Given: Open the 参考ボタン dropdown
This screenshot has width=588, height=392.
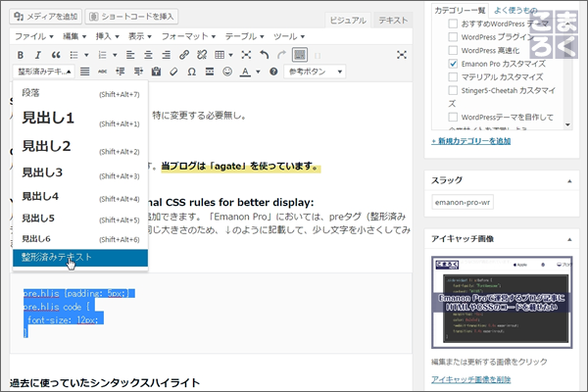Looking at the screenshot, I should pos(315,72).
